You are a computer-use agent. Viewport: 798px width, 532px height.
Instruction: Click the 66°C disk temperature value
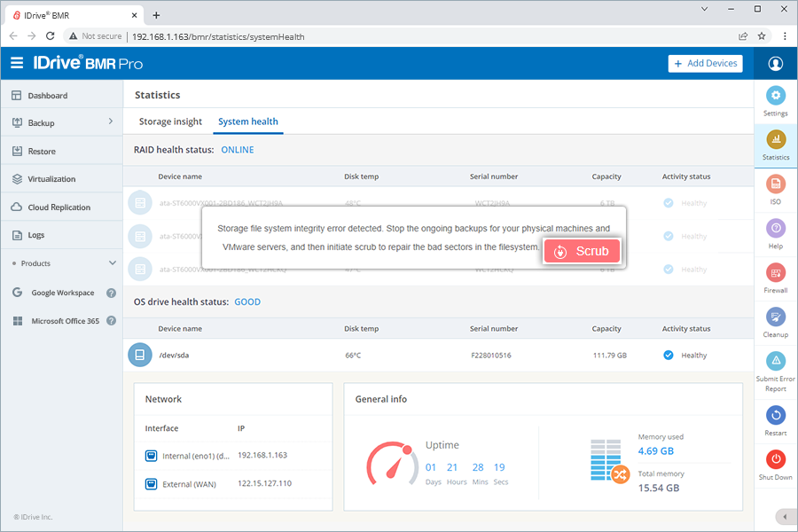pos(353,356)
